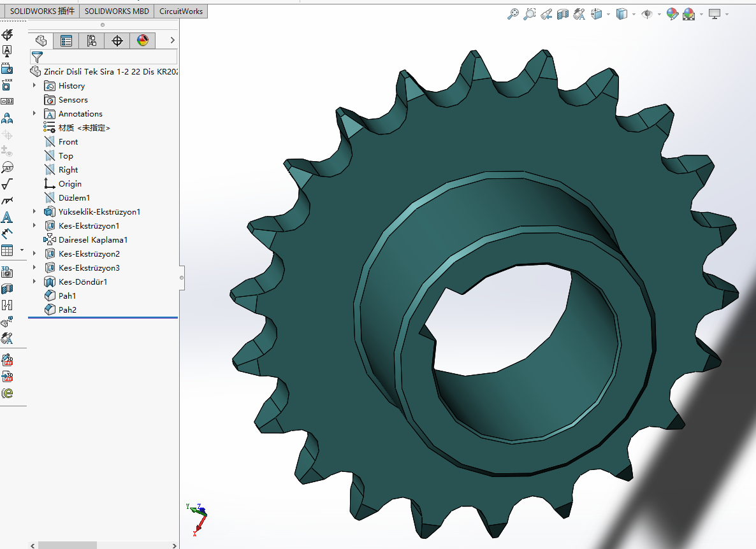Open the CircuitWorks tab
The height and width of the screenshot is (549, 756).
[180, 11]
